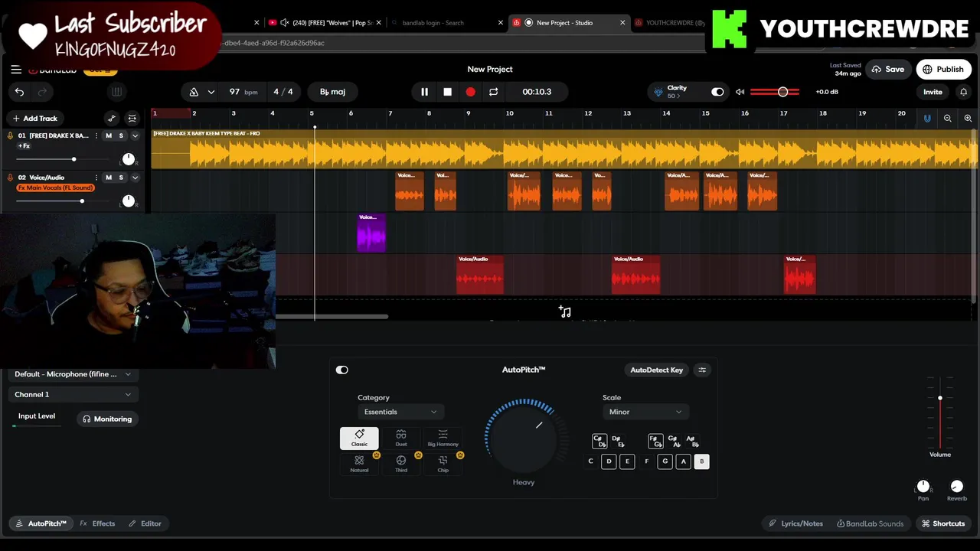Viewport: 980px width, 551px height.
Task: Open automation tool beside Add Track
Action: pyautogui.click(x=112, y=118)
